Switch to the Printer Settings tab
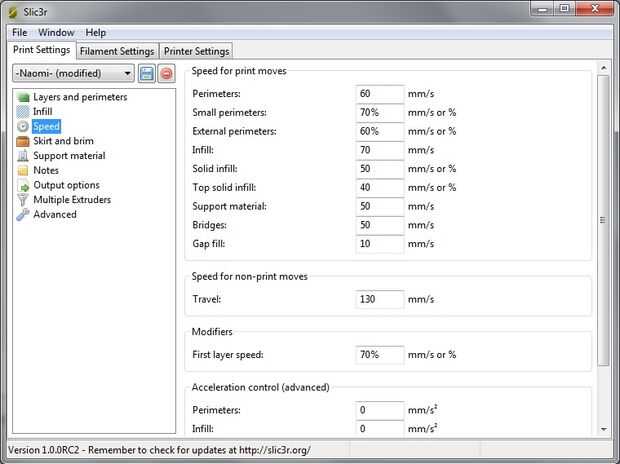 pyautogui.click(x=197, y=51)
